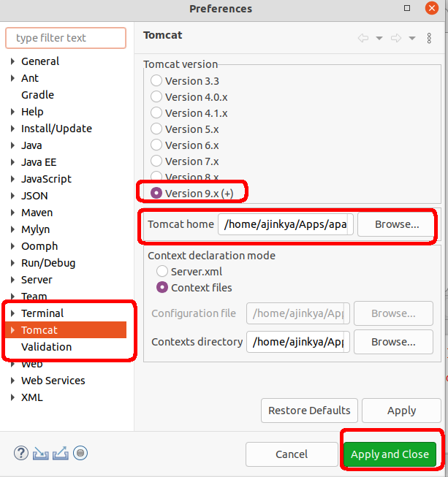The image size is (448, 477).
Task: Close the Preferences dialog
Action: [x=432, y=8]
